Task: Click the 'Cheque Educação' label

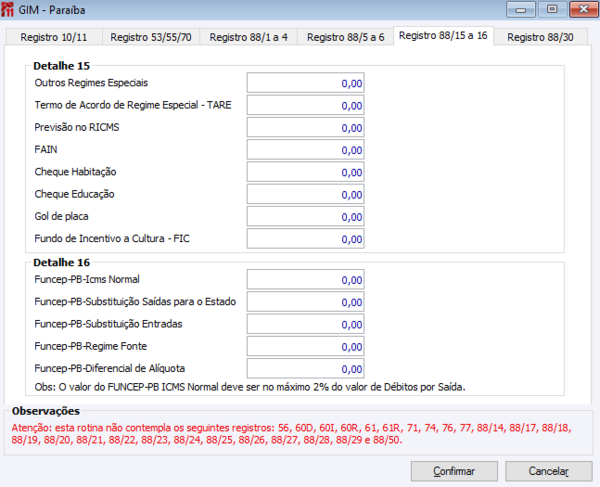Action: [x=74, y=194]
